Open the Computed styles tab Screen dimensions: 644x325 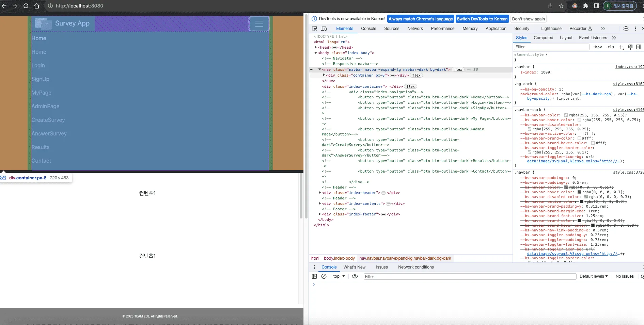tap(543, 38)
